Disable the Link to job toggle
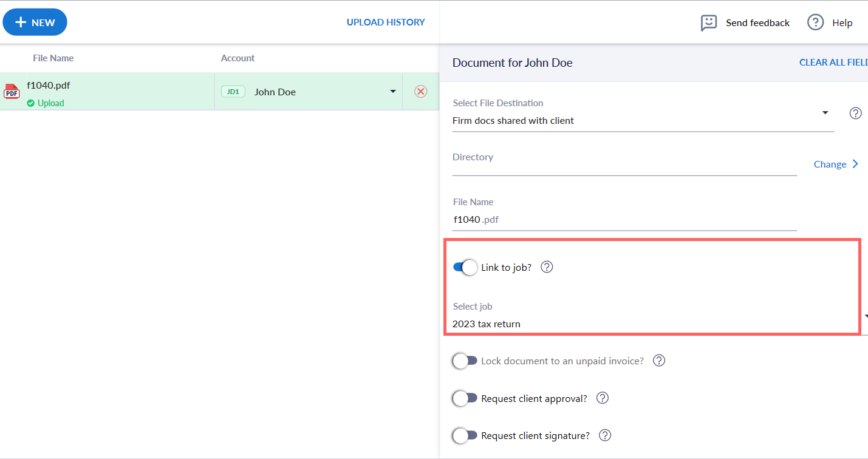 tap(465, 267)
